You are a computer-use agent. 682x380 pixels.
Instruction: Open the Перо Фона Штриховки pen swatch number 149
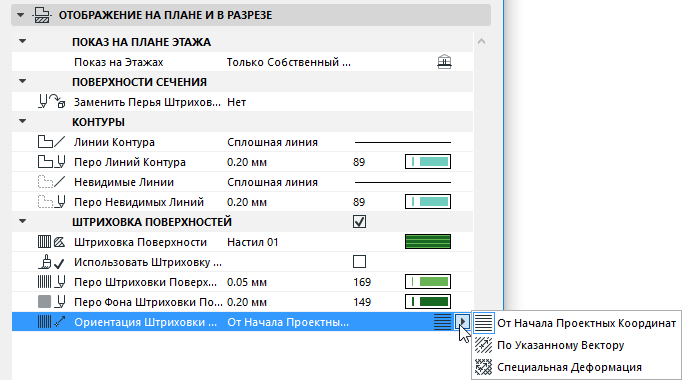428,302
